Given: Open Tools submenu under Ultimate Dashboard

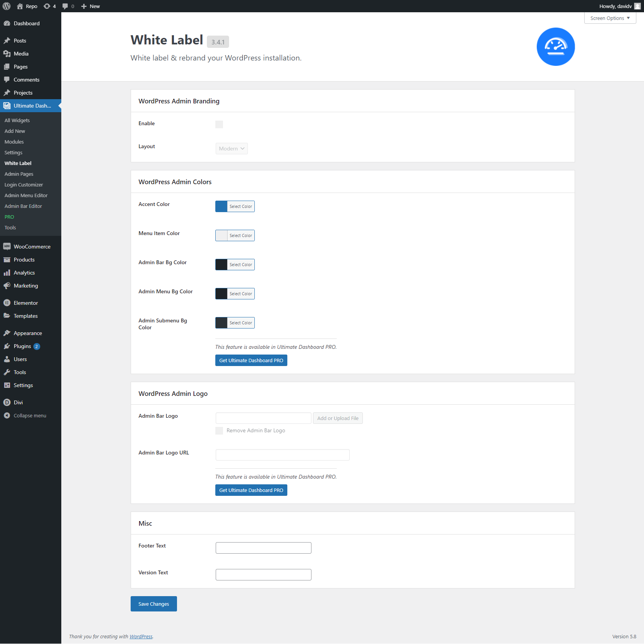Looking at the screenshot, I should coord(10,227).
